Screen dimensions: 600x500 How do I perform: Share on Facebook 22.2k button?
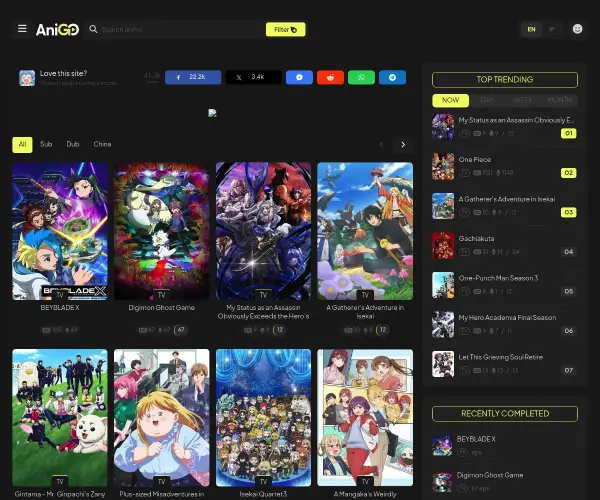pyautogui.click(x=193, y=77)
